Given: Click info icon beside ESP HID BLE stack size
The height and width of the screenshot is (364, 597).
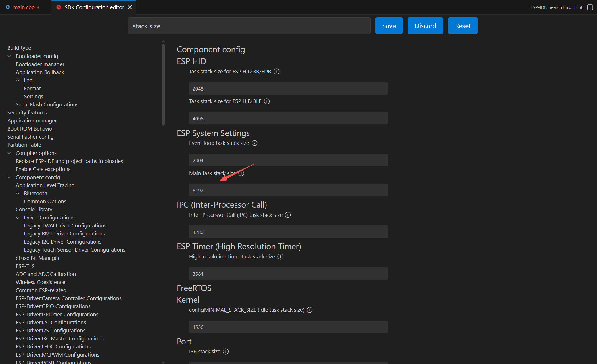Looking at the screenshot, I should (x=267, y=101).
